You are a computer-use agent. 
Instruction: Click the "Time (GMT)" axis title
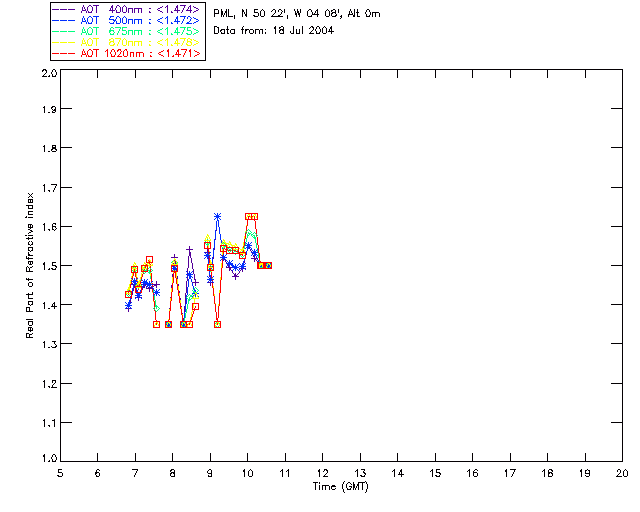pos(340,487)
